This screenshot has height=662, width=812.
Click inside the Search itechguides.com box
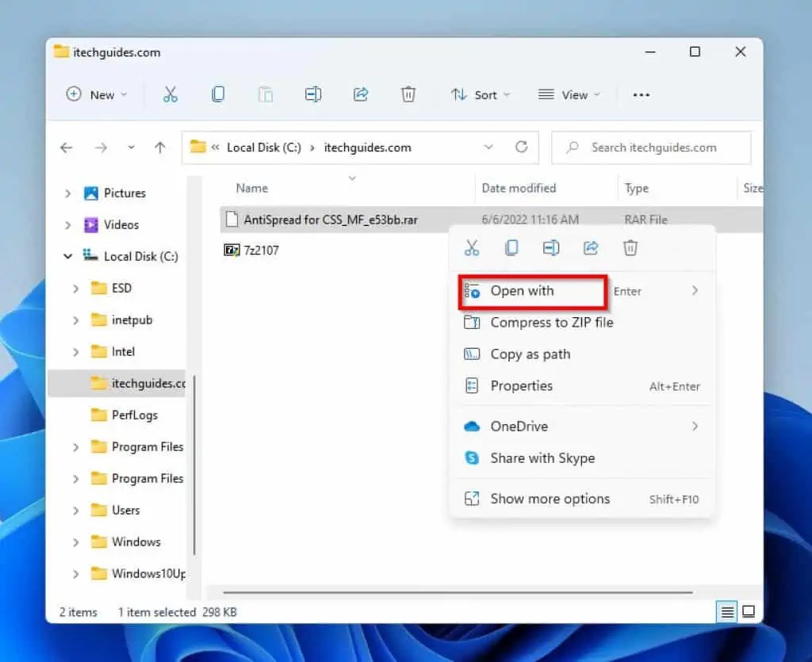click(x=650, y=147)
